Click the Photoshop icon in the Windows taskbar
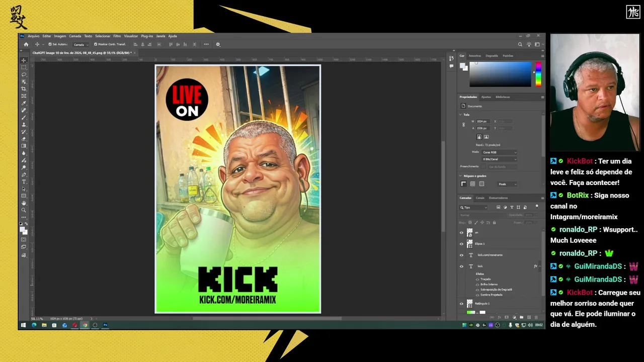 coord(105,325)
